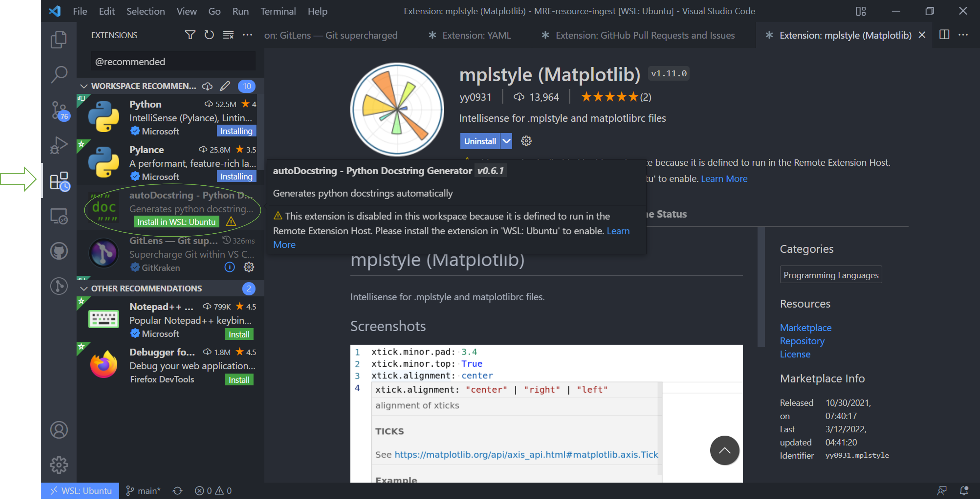Click Install in WSL: Ubuntu button

tap(176, 222)
